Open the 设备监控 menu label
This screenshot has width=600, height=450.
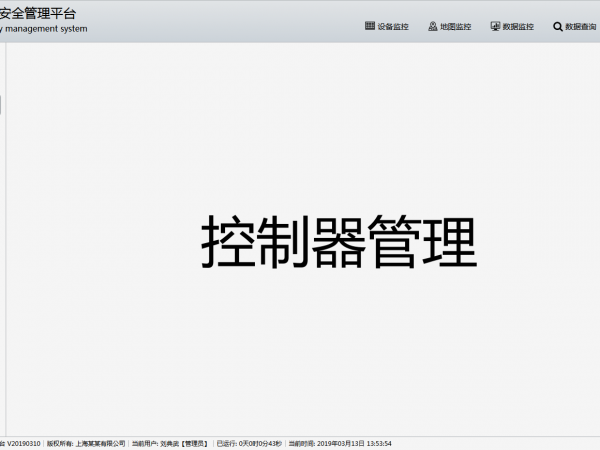393,26
